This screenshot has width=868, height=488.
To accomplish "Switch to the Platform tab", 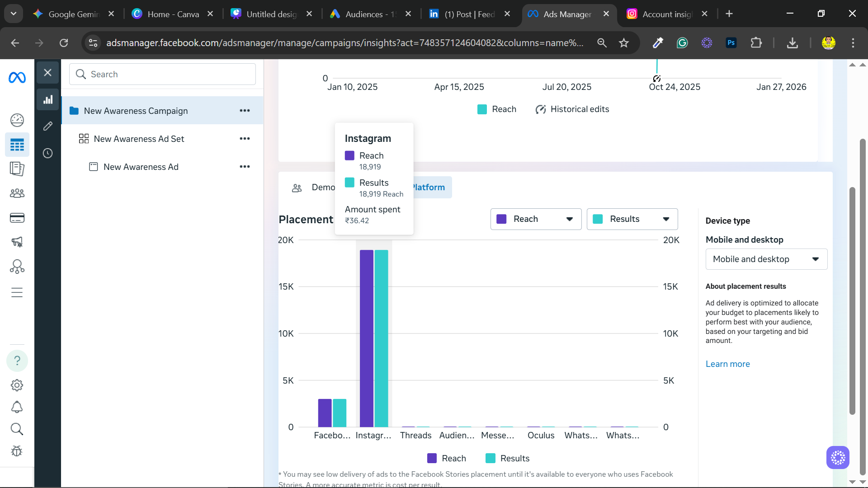I will [x=429, y=188].
